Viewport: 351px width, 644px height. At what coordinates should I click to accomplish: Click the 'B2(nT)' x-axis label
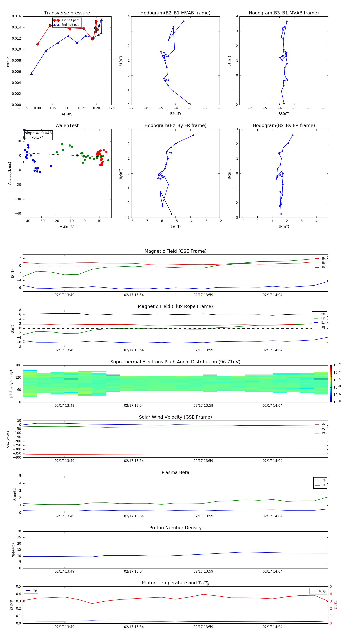pyautogui.click(x=175, y=114)
